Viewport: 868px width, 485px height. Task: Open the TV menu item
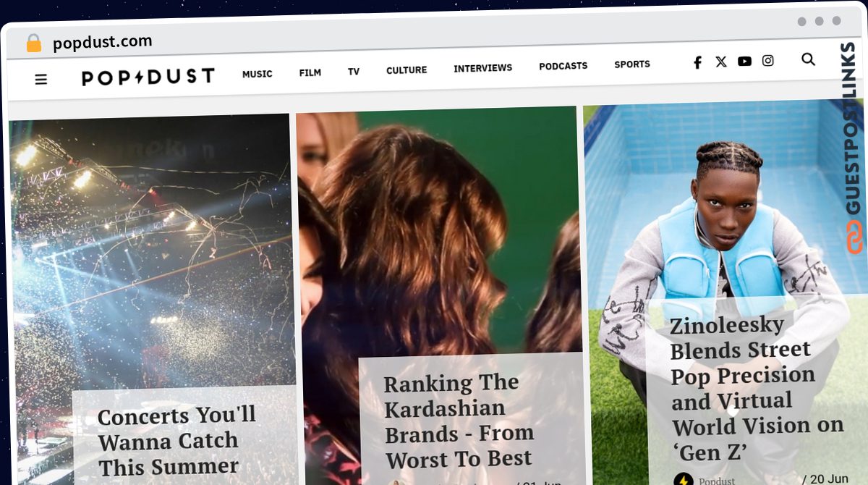354,72
